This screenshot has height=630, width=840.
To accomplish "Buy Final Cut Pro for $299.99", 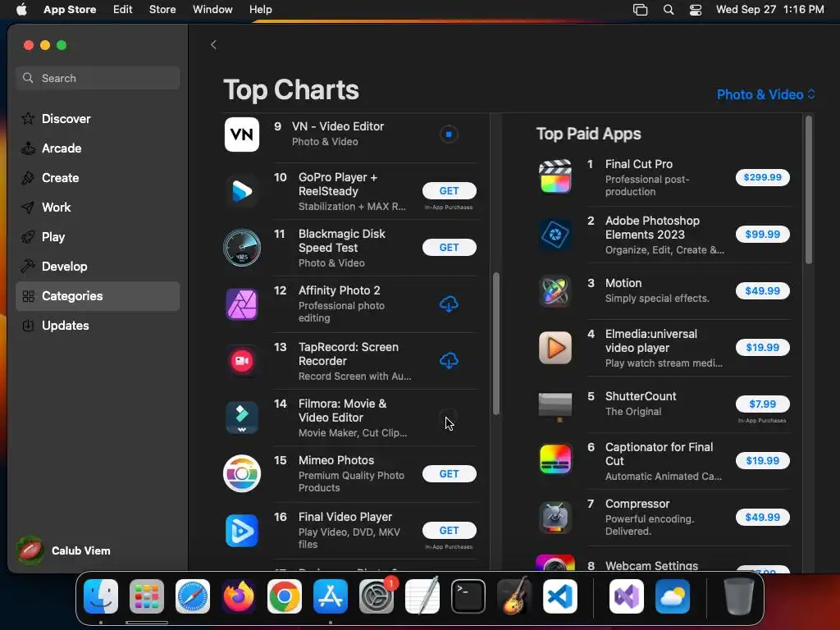I will click(762, 177).
